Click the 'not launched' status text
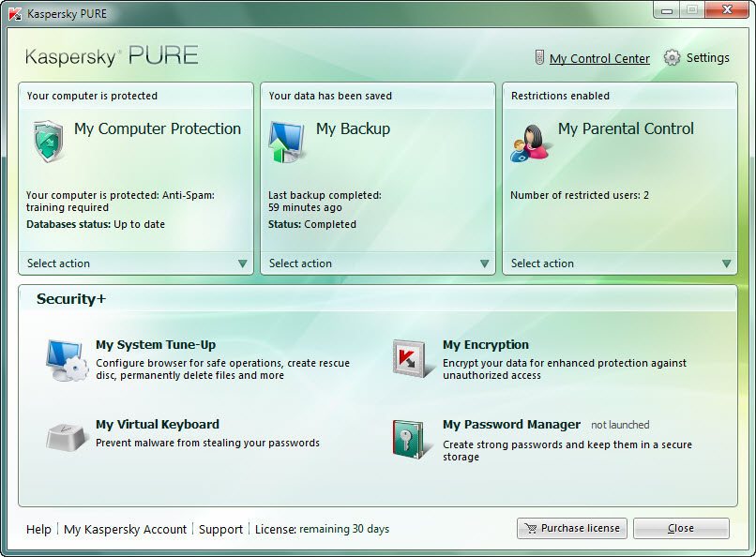 coord(620,425)
